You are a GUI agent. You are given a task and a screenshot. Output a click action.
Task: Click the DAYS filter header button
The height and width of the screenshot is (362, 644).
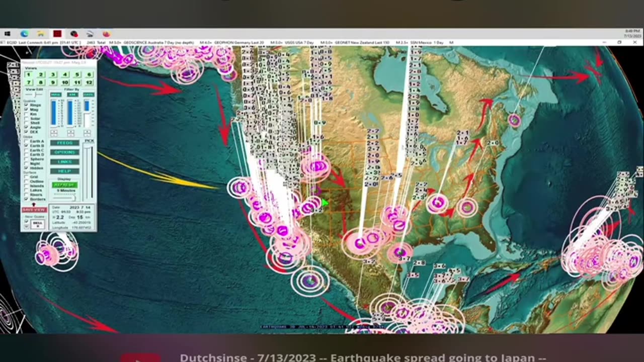(x=89, y=95)
